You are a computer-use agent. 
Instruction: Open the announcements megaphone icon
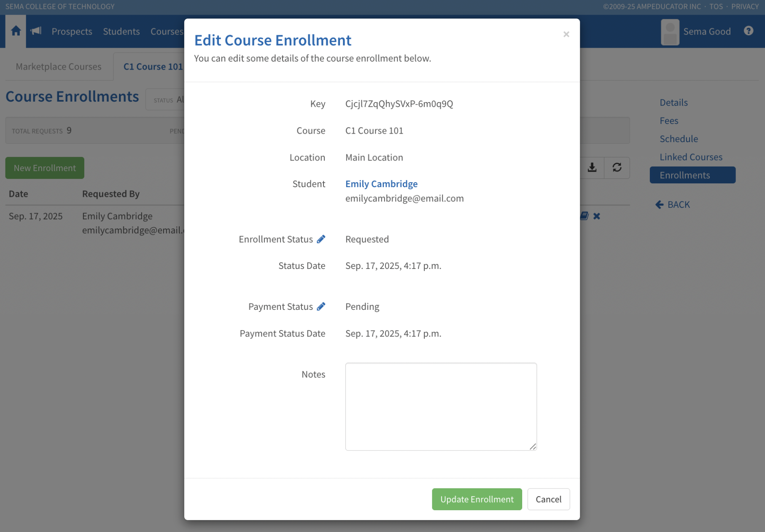[36, 31]
